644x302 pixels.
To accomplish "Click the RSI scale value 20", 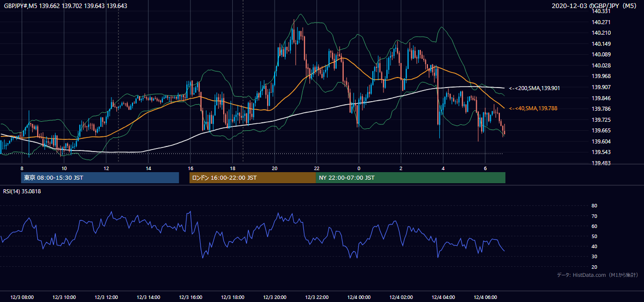I will pos(594,267).
